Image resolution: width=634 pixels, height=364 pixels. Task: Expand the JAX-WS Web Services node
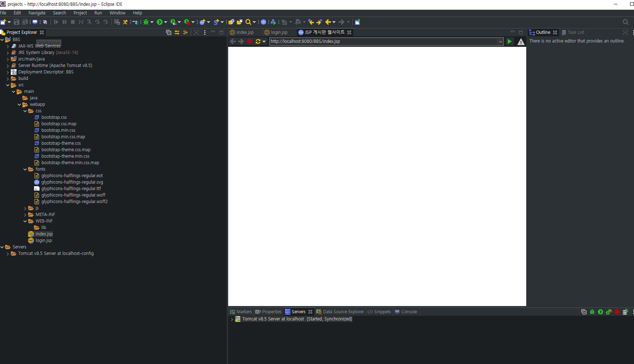(x=8, y=46)
